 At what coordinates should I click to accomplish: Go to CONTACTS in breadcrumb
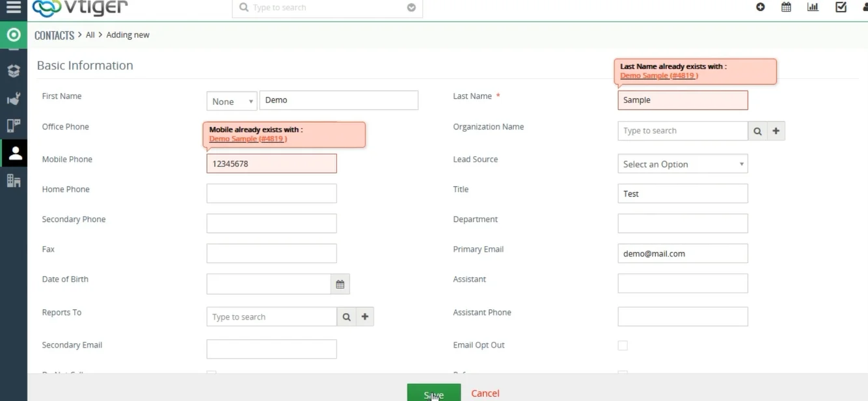click(x=54, y=35)
